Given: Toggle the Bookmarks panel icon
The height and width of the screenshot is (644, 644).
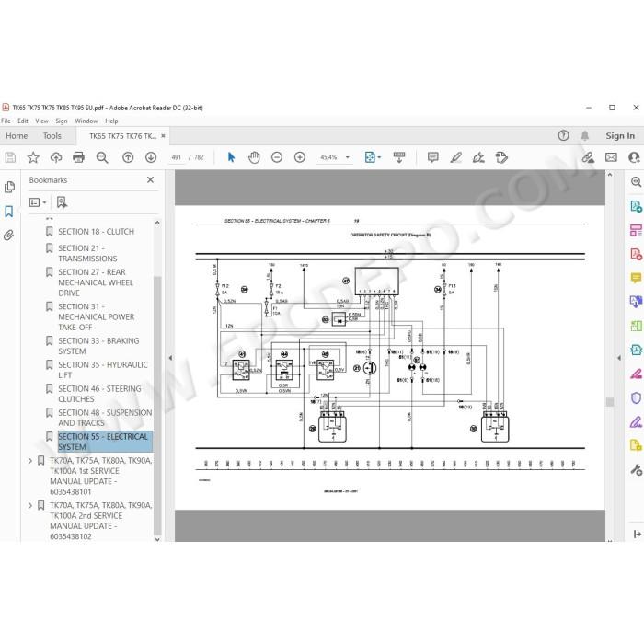Looking at the screenshot, I should (x=8, y=212).
